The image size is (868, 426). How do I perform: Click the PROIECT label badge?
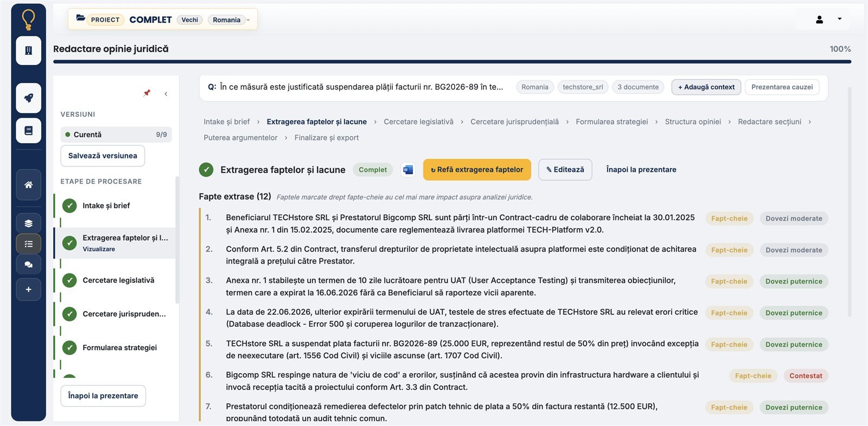(105, 20)
